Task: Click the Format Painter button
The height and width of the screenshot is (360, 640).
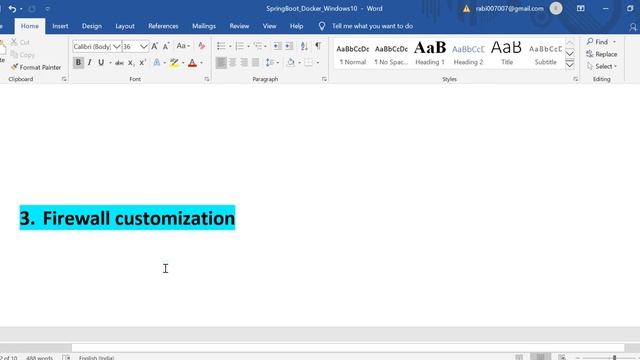Action: [36, 67]
